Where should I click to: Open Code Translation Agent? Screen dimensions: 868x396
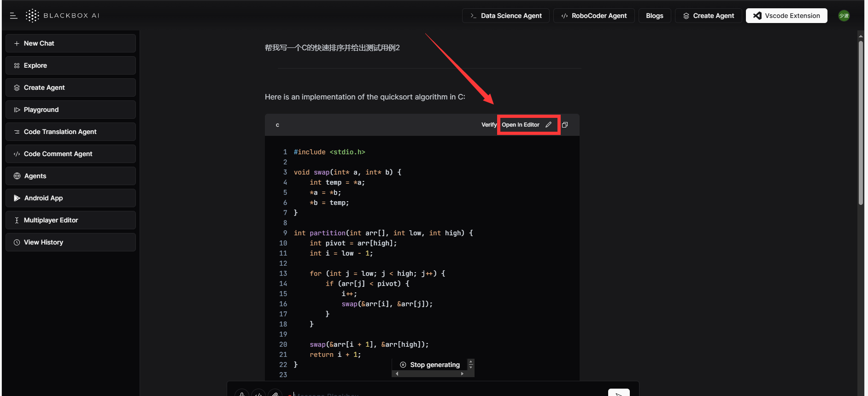pyautogui.click(x=70, y=132)
